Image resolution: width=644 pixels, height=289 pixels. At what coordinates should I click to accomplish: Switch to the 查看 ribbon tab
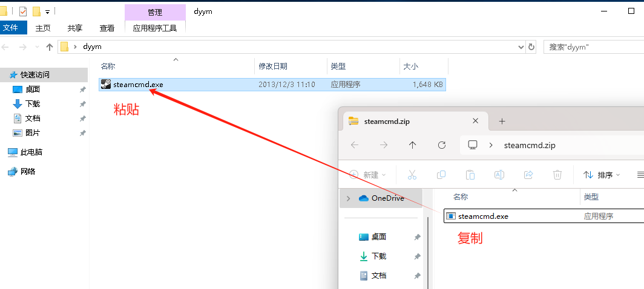[x=107, y=28]
